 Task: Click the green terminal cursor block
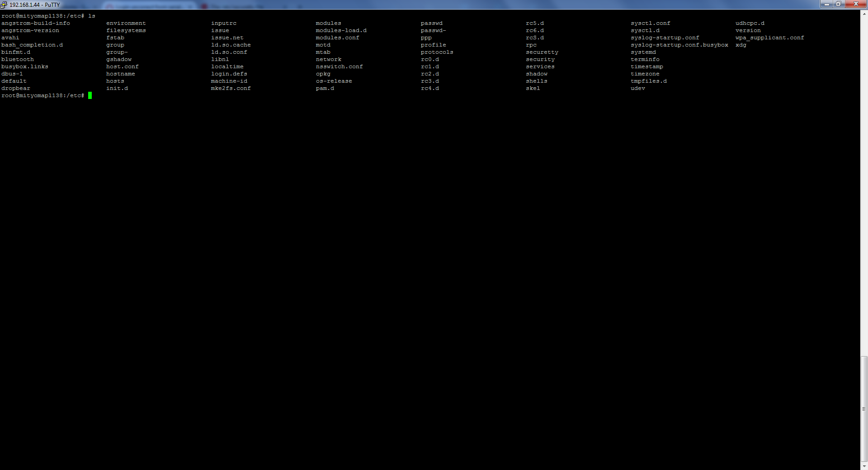[x=90, y=95]
